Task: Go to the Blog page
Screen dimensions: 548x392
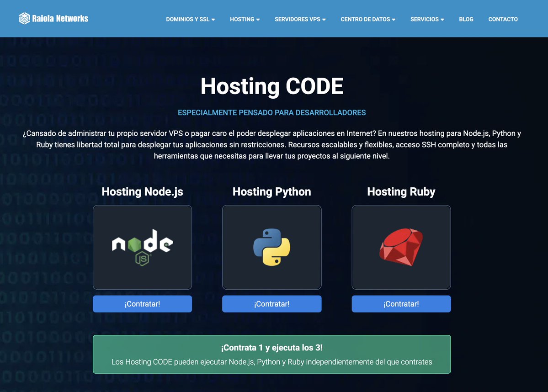Action: coord(466,19)
